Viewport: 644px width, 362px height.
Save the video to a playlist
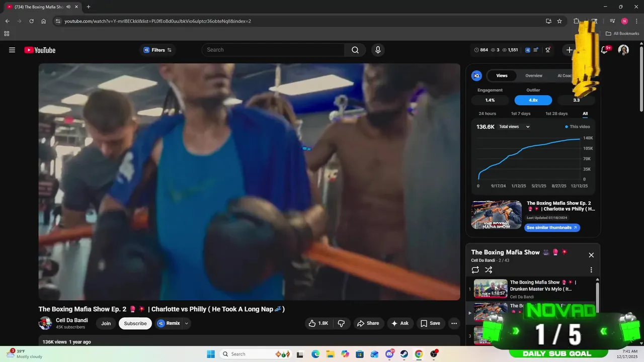point(430,323)
